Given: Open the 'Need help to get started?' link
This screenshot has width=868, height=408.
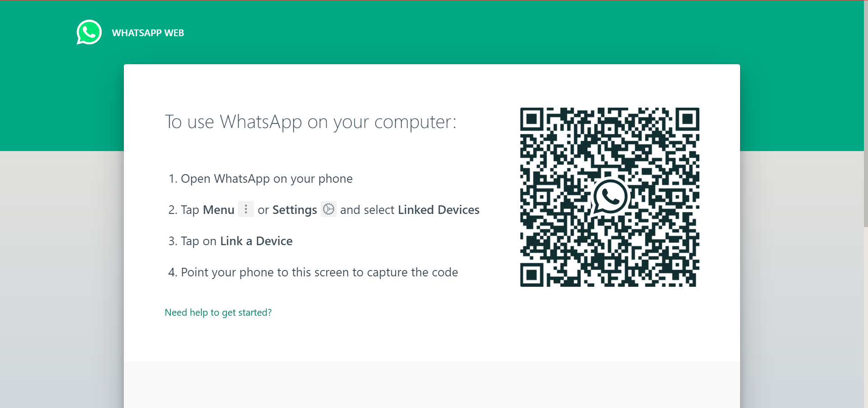Looking at the screenshot, I should coord(218,313).
